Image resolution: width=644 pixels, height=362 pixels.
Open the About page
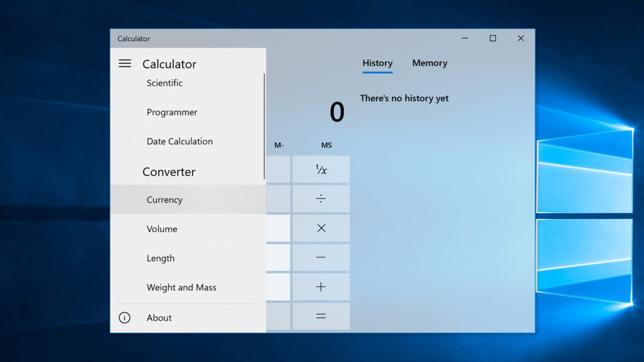click(188, 318)
